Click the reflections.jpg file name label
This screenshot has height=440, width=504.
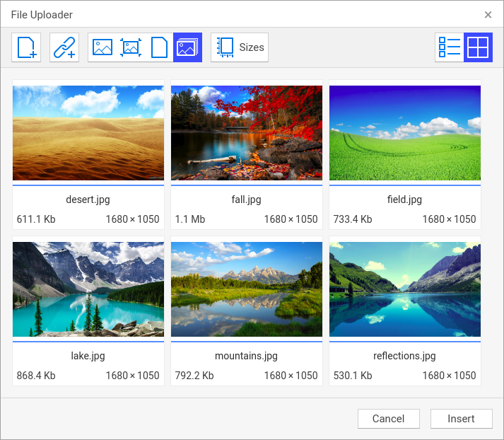pos(405,356)
